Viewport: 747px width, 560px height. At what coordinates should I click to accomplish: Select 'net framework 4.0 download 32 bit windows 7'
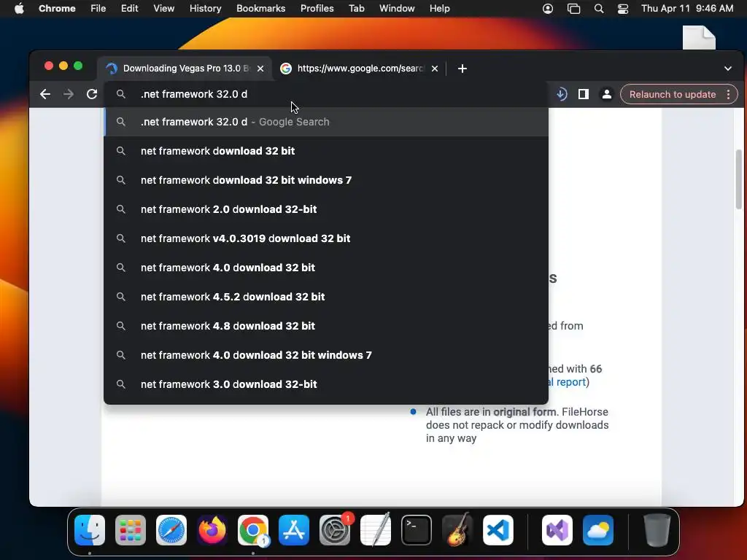pyautogui.click(x=326, y=355)
